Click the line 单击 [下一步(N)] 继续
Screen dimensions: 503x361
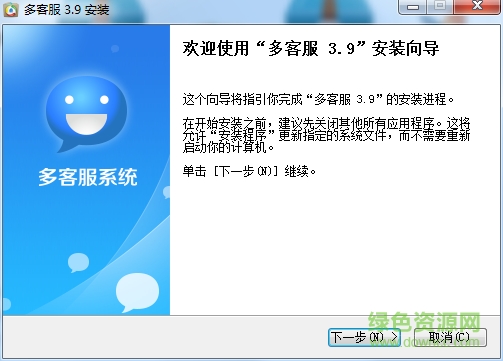click(x=249, y=171)
